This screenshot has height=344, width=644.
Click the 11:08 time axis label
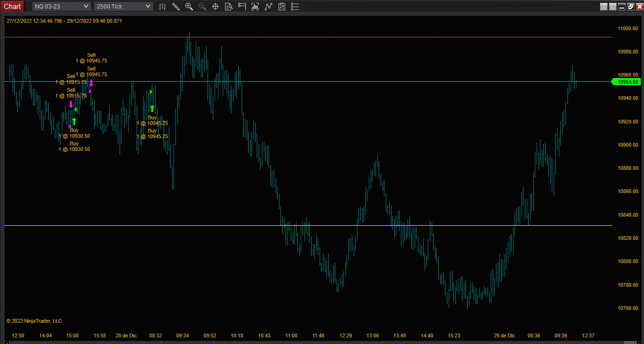[x=291, y=335]
